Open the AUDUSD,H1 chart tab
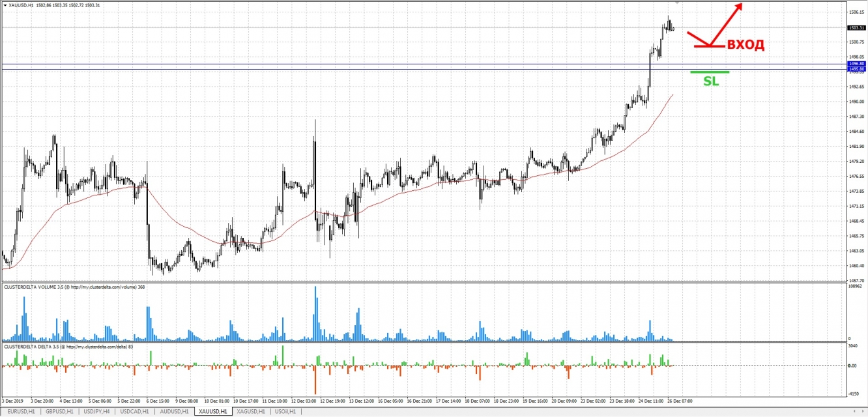 175,412
